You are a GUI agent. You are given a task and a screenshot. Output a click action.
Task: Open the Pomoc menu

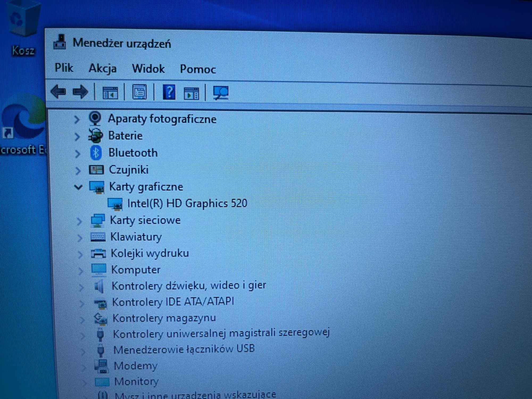[x=198, y=69]
